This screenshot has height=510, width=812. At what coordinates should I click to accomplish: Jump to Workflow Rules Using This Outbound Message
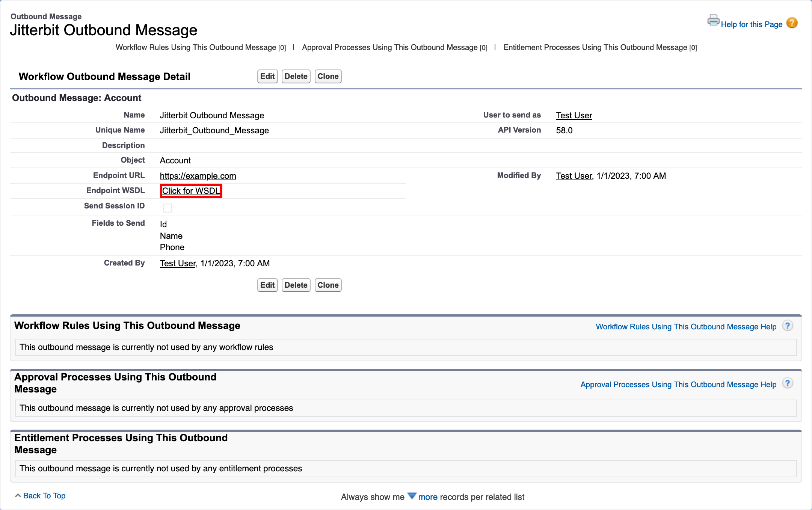[x=196, y=47]
